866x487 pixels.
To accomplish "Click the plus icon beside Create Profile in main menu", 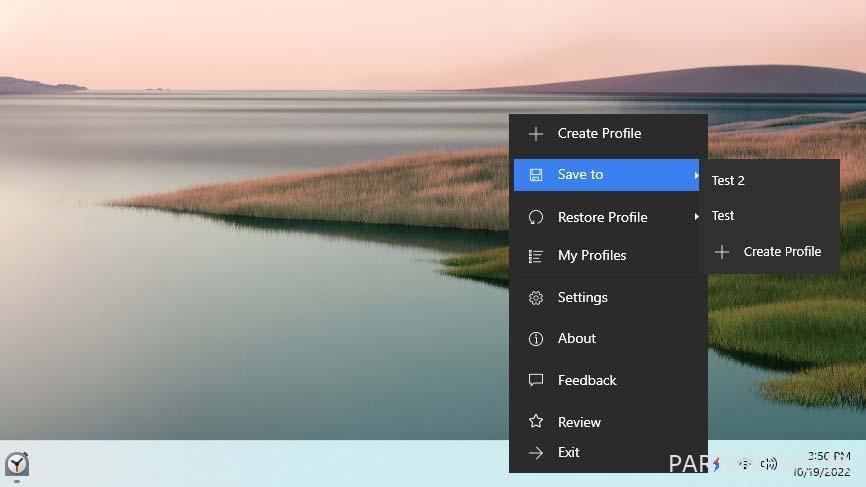I will 536,134.
